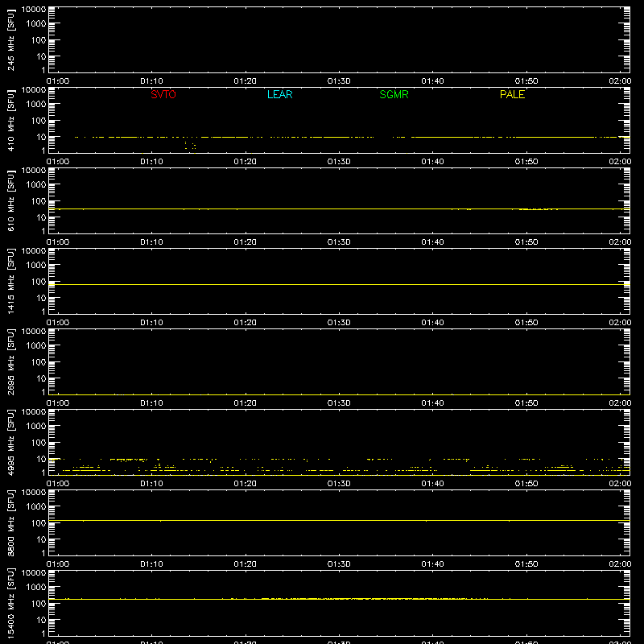Select the 610 MHz [SFU] axis label
Screen dimensions: 644x644
10,200
